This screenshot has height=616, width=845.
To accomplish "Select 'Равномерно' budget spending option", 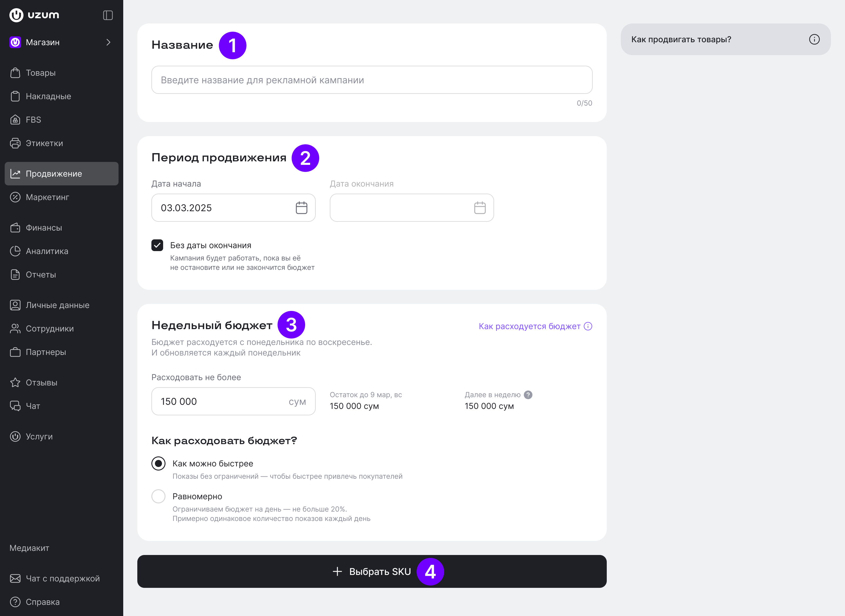I will [x=158, y=496].
